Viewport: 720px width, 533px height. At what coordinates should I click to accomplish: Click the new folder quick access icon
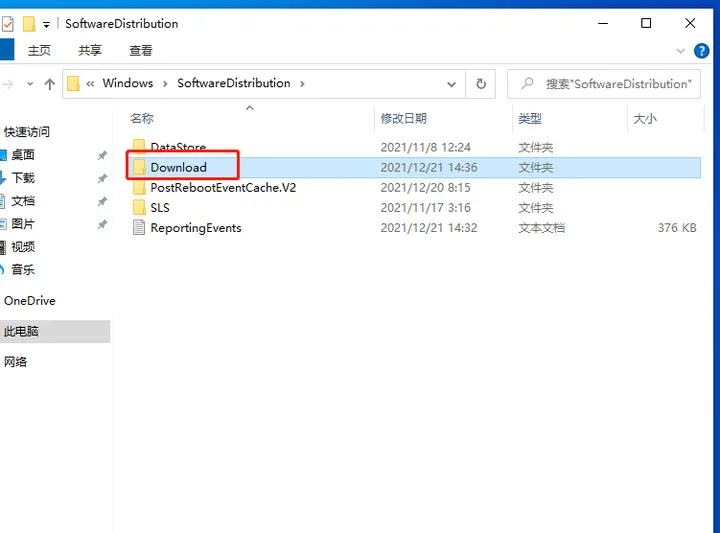[29, 24]
